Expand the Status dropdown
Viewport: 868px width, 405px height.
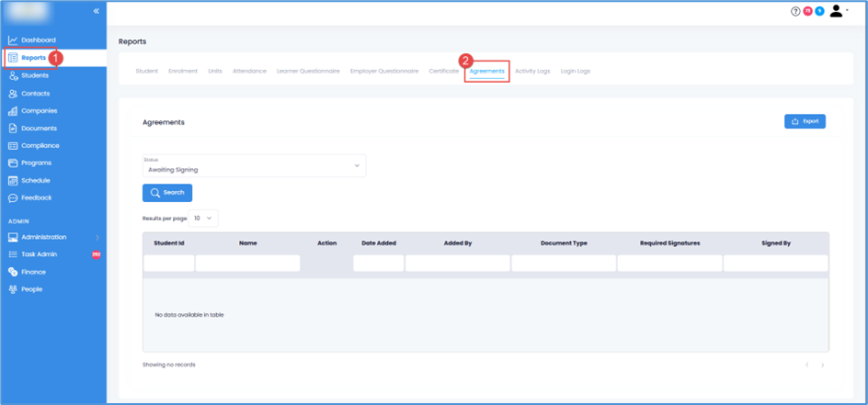click(254, 166)
